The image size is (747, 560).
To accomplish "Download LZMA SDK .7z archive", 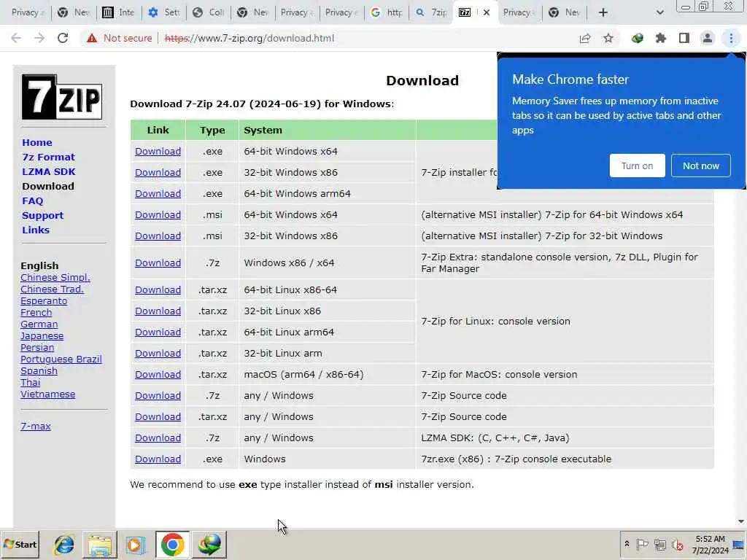I will pos(158,438).
